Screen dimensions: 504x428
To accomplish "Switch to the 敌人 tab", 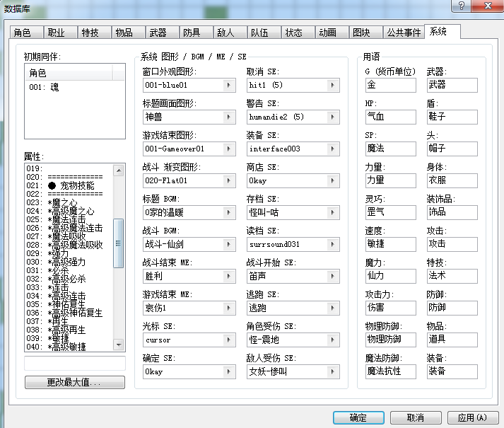I will pyautogui.click(x=230, y=33).
